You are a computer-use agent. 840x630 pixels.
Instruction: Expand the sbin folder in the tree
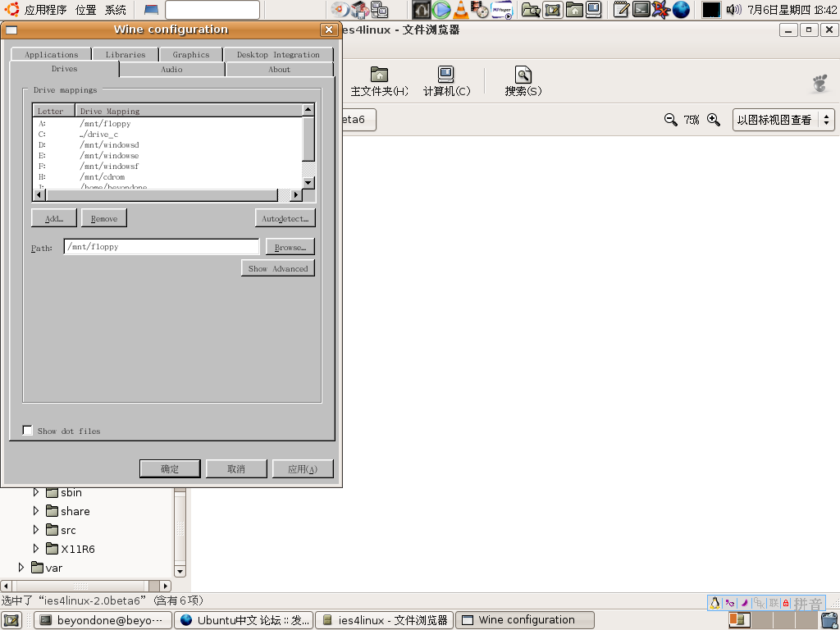click(36, 492)
